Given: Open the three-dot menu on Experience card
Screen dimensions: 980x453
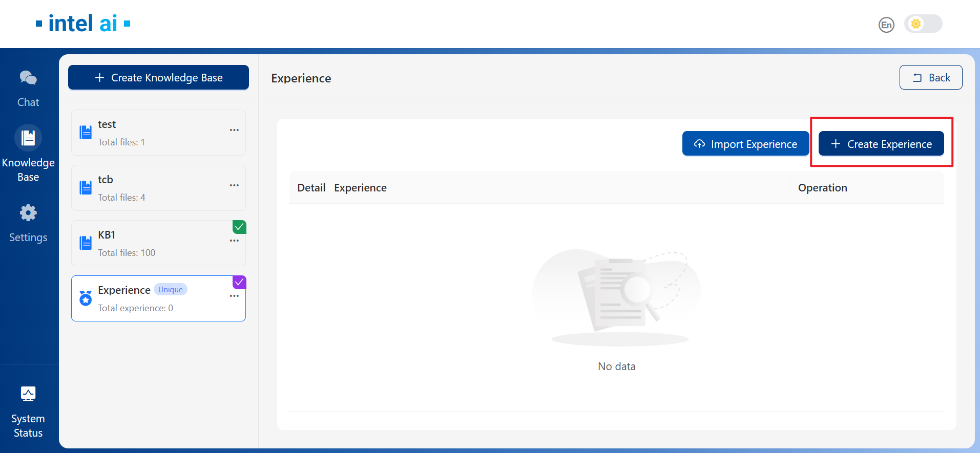Looking at the screenshot, I should (234, 296).
